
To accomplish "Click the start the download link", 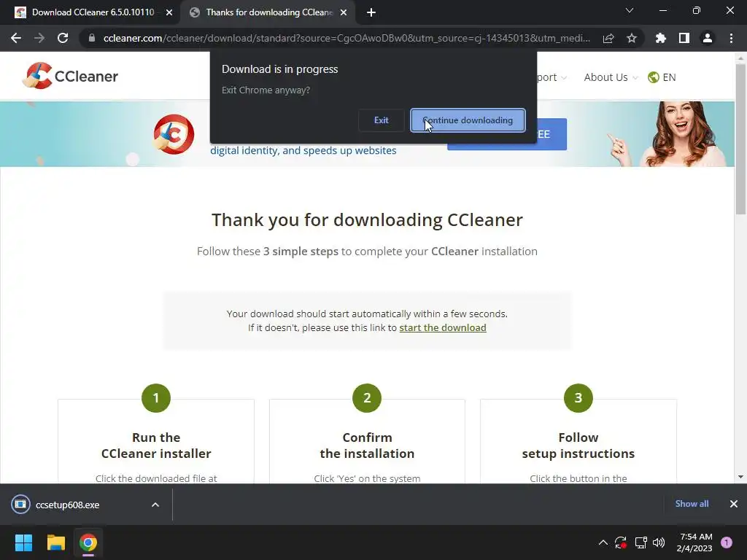I will point(443,327).
